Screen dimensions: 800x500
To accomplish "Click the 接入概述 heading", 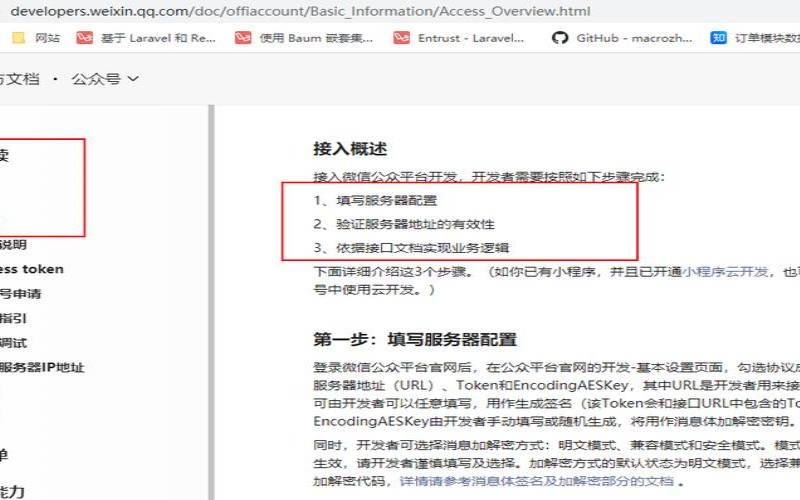I will [x=350, y=148].
